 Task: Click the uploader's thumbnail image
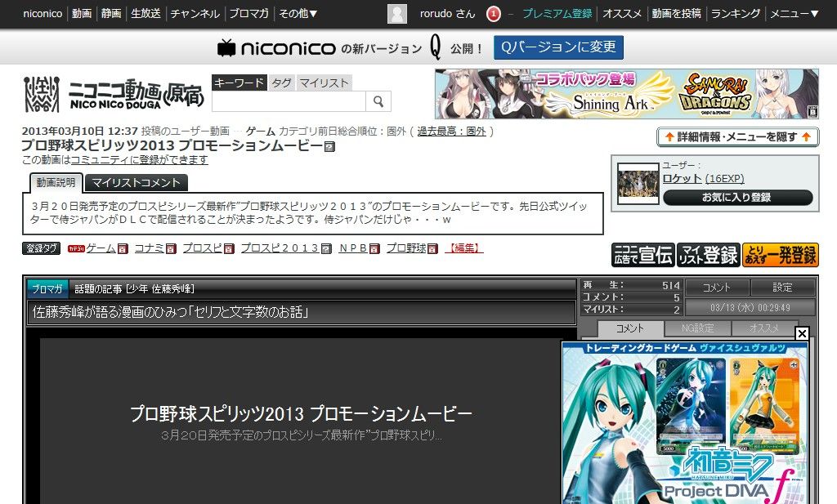(638, 183)
